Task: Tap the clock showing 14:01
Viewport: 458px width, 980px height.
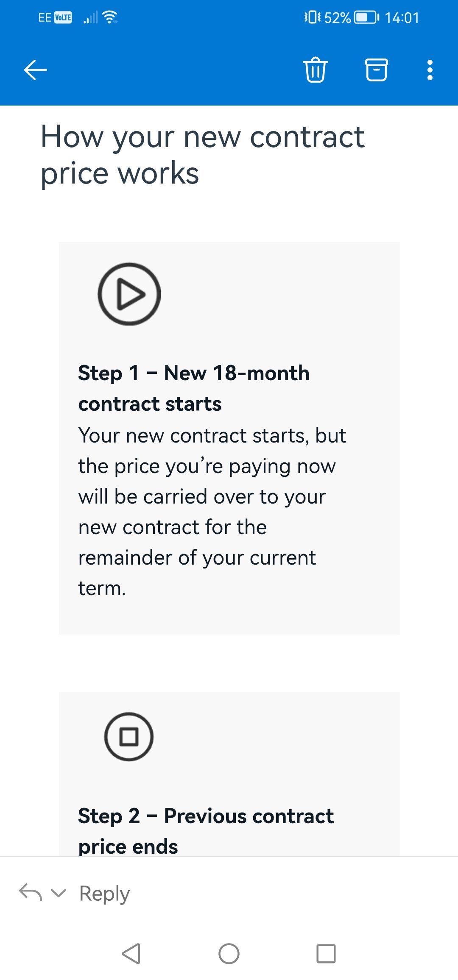Action: (x=402, y=18)
